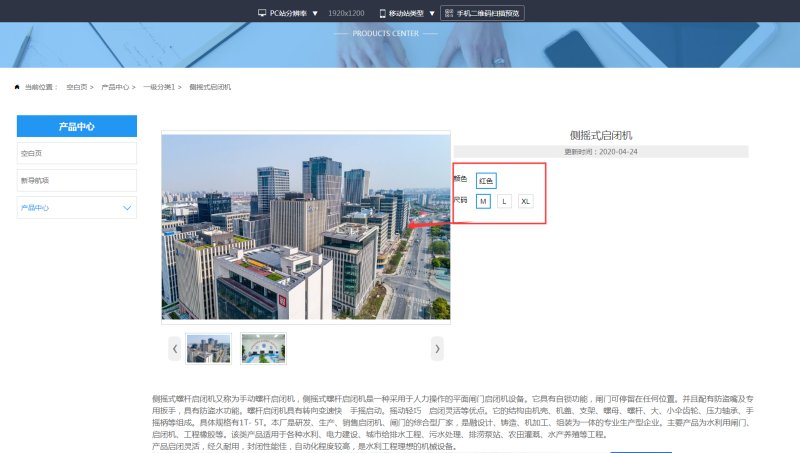Viewport: 800px width, 453px height.
Task: Select the first city skyline thumbnail
Action: point(208,348)
